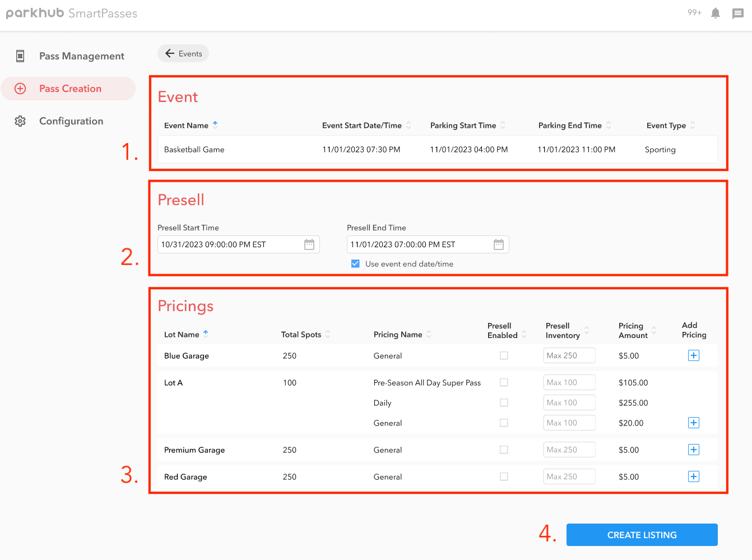Enable presell for Red Garage General
Image resolution: width=752 pixels, height=560 pixels.
(504, 476)
